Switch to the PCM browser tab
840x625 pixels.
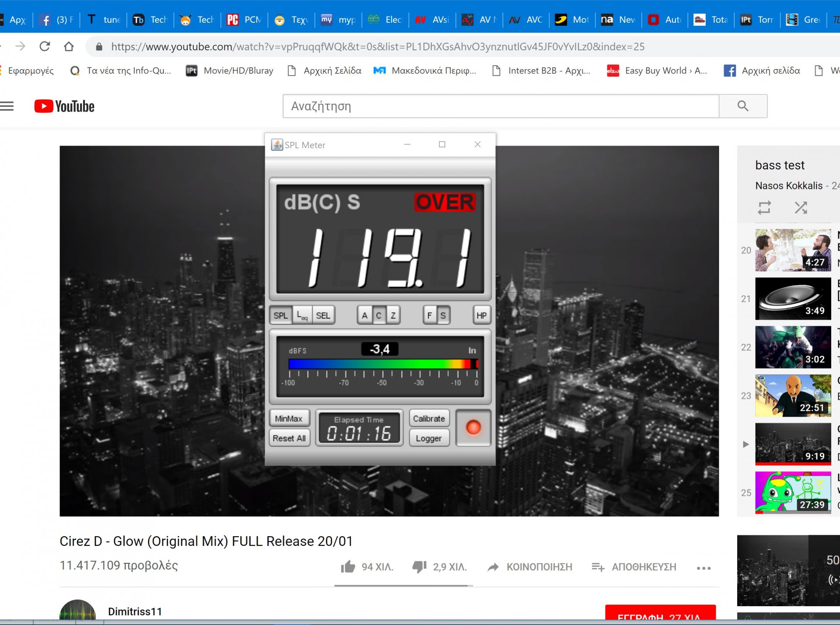click(x=244, y=20)
